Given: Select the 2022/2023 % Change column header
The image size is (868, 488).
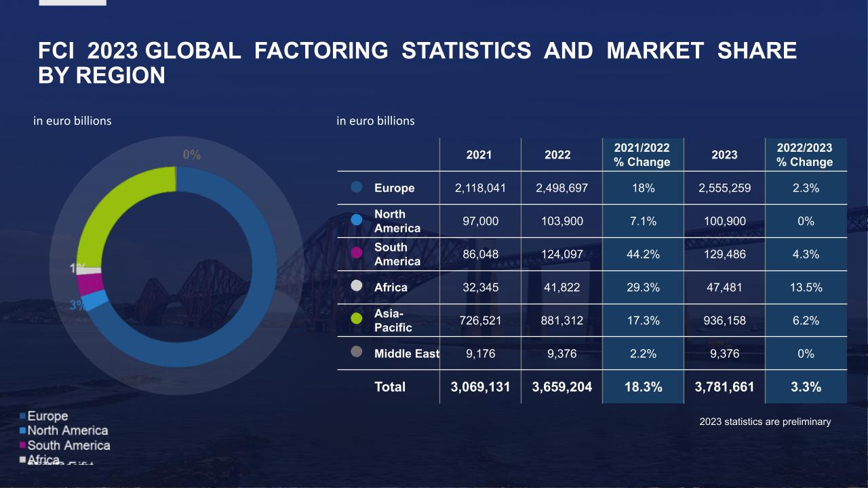Looking at the screenshot, I should [x=806, y=155].
